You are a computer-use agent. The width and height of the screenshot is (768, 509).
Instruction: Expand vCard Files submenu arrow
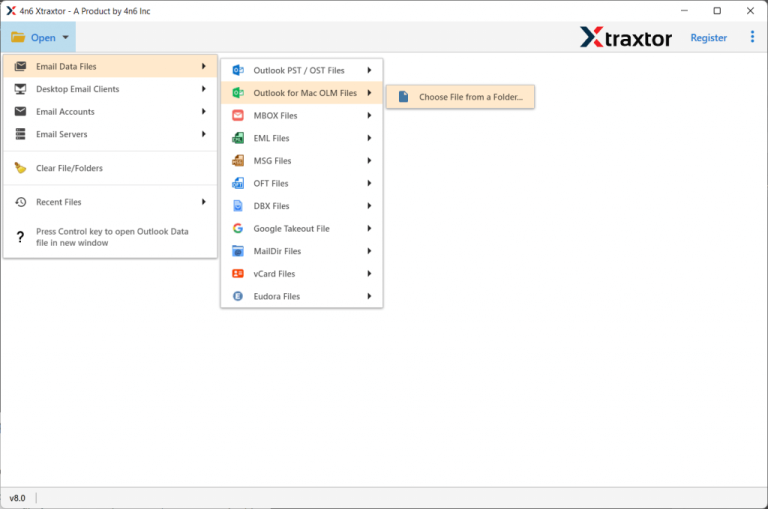[x=369, y=273]
